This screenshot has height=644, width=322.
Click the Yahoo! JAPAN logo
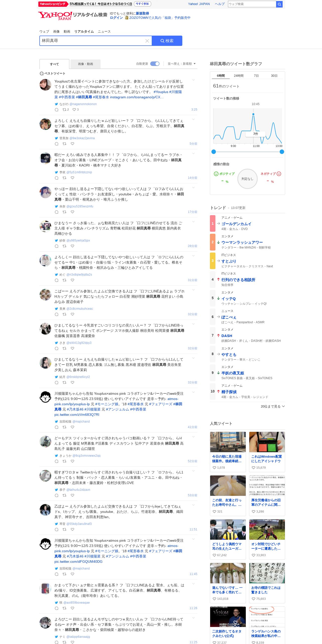tap(55, 16)
